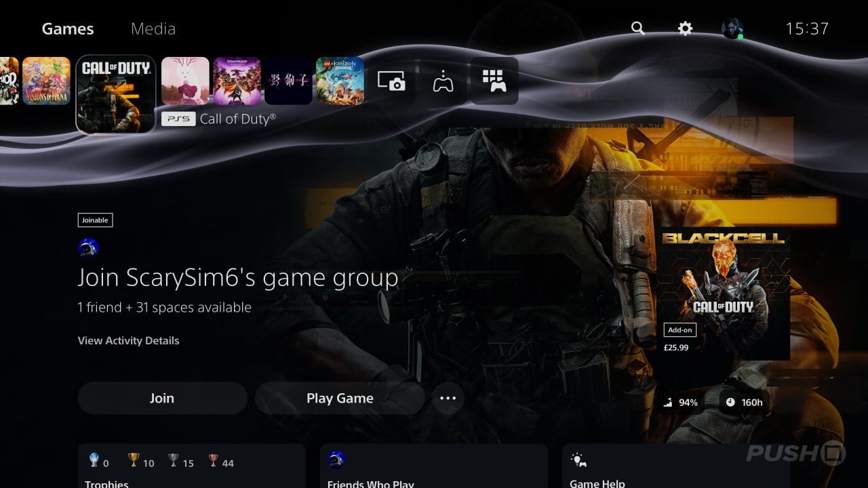Open the Settings gear icon
This screenshot has height=488, width=868.
[686, 28]
